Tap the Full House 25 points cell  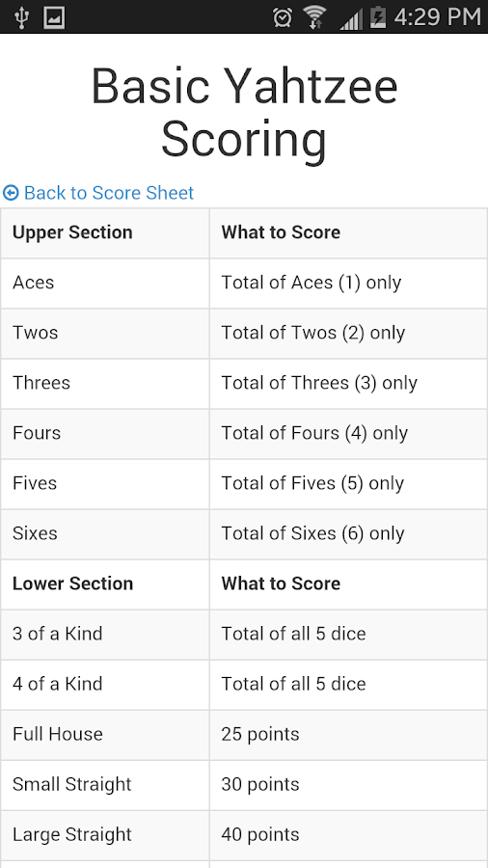pyautogui.click(x=348, y=735)
